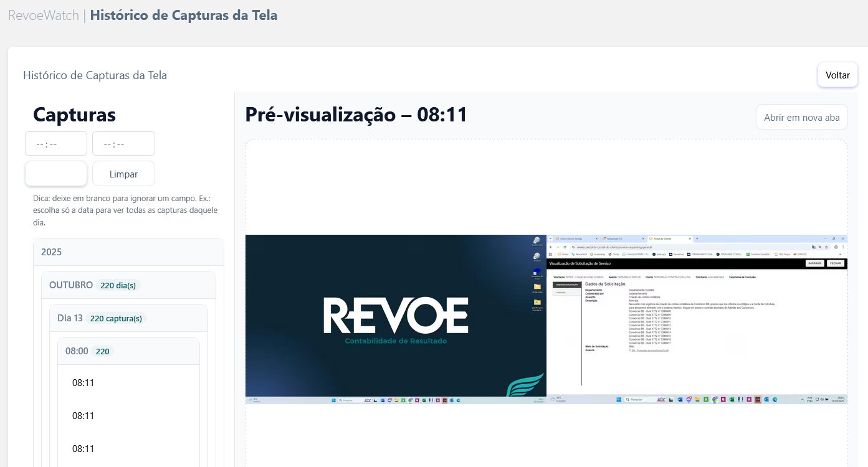Click the REVOE logo in the preview image
This screenshot has height=467, width=868.
[x=396, y=316]
